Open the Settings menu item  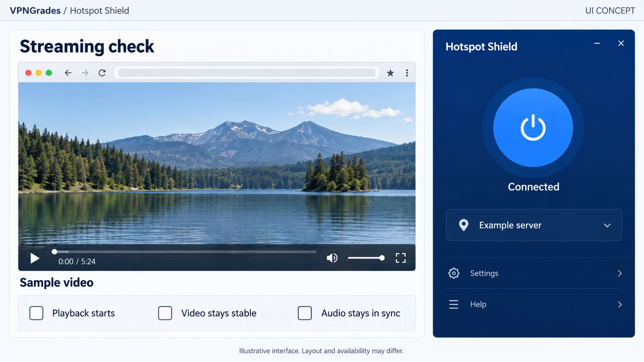click(534, 273)
